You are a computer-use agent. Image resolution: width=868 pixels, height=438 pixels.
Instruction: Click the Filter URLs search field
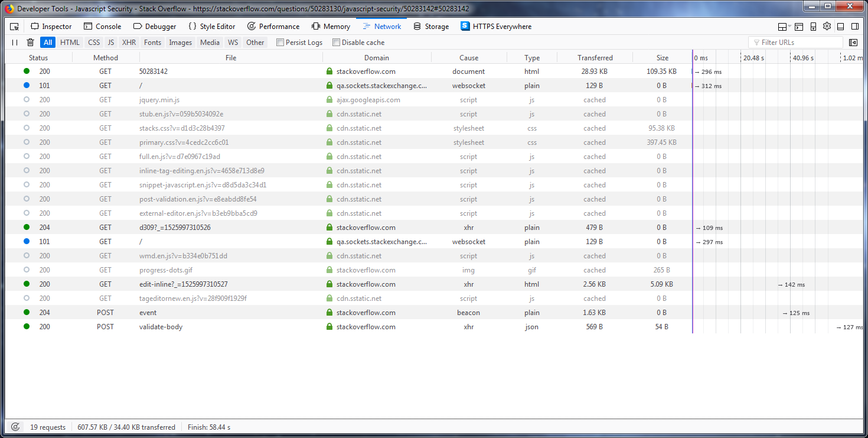coord(795,43)
